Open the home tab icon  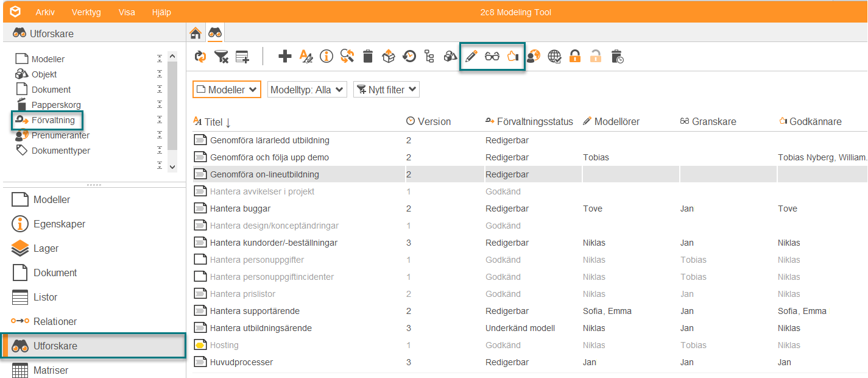tap(196, 33)
